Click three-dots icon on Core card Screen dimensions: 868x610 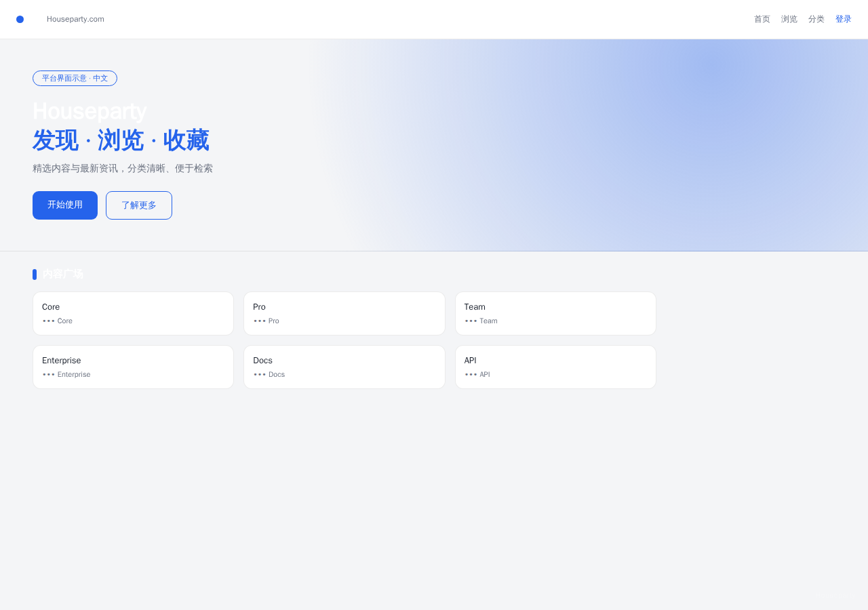pos(49,321)
